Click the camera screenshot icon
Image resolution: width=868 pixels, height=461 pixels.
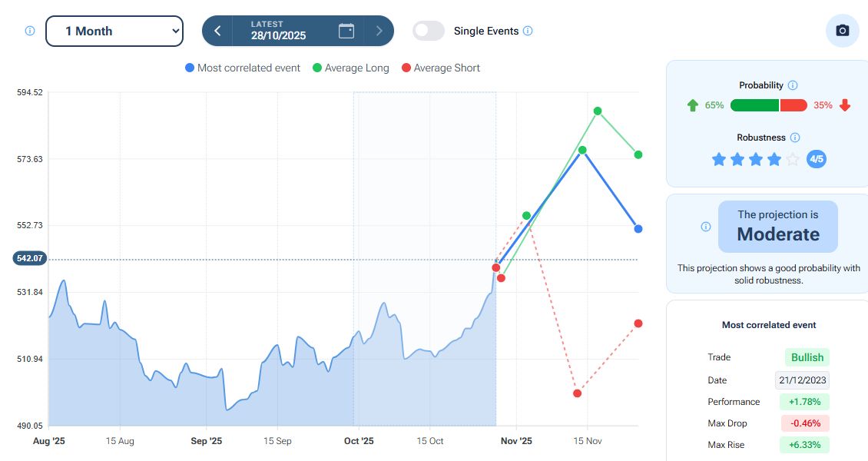[x=842, y=31]
